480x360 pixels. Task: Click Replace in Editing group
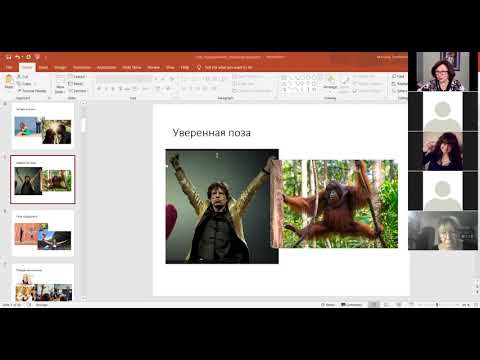tap(400, 84)
